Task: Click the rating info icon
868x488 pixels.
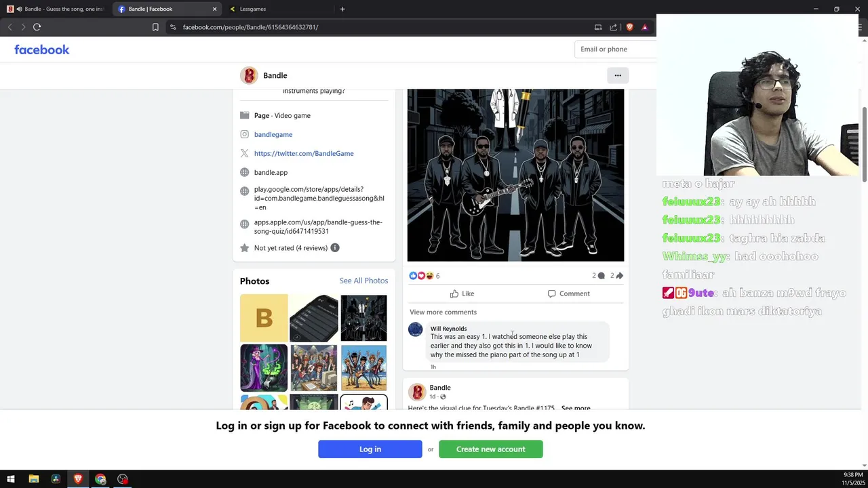Action: (x=335, y=248)
